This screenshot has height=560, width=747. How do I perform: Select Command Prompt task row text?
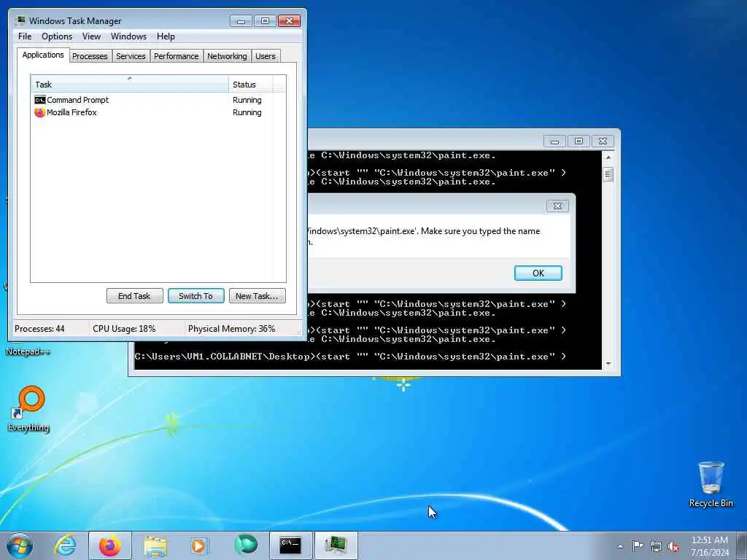tap(77, 100)
